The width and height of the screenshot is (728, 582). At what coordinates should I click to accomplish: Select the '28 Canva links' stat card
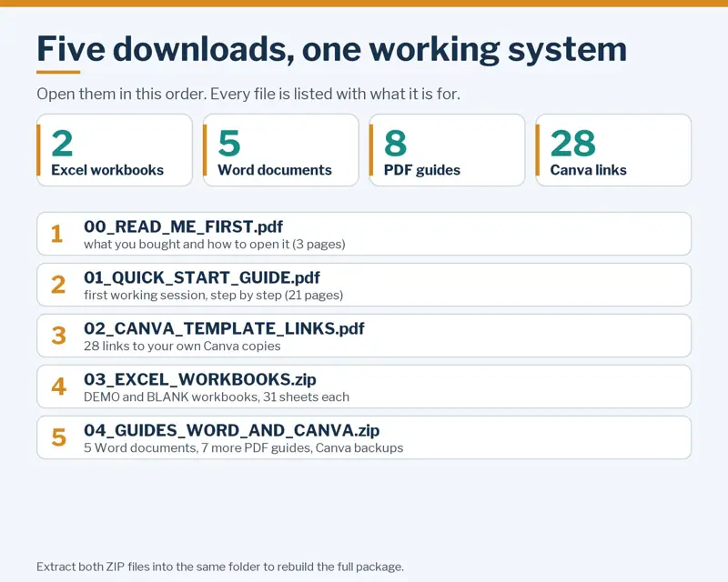(x=613, y=150)
